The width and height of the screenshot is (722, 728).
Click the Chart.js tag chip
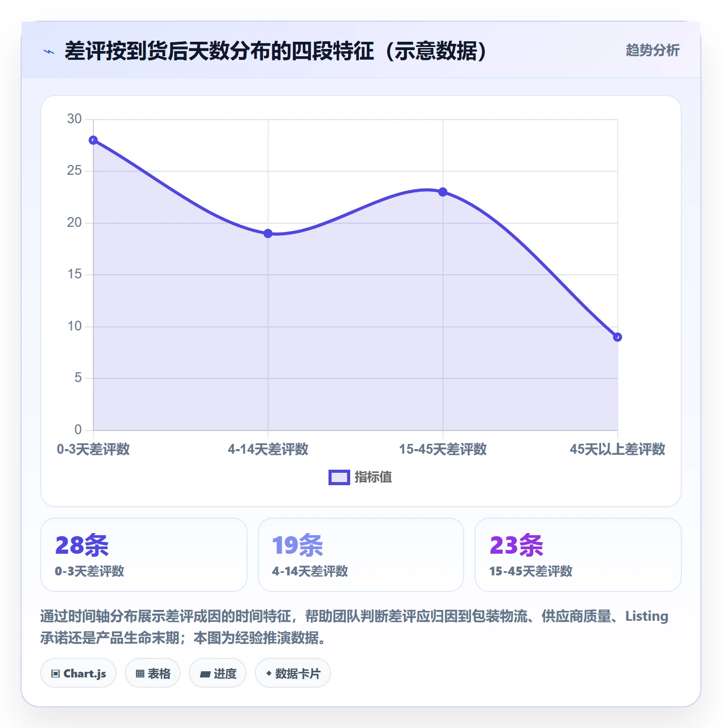[x=78, y=673]
